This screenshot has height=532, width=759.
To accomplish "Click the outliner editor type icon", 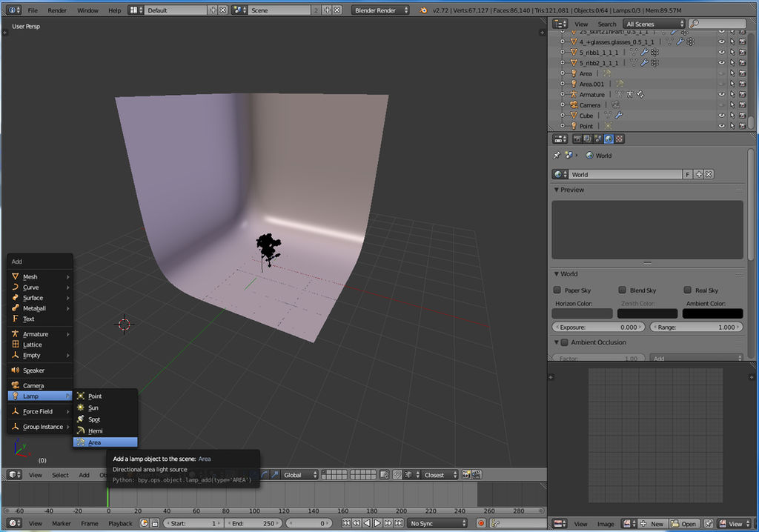I will point(560,24).
